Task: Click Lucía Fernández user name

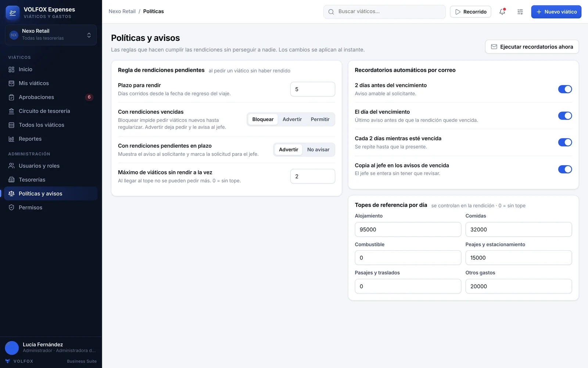Action: 43,344
